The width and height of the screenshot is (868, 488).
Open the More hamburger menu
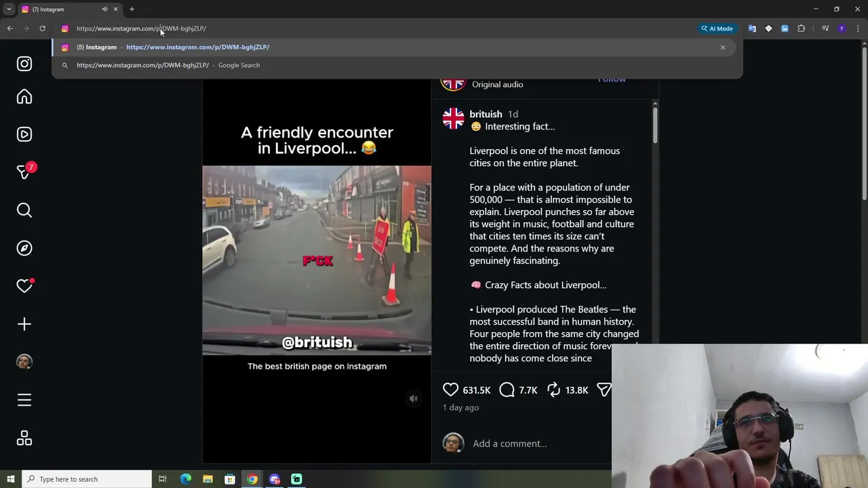[24, 400]
